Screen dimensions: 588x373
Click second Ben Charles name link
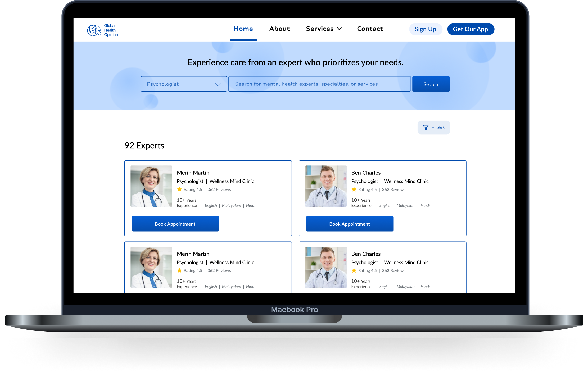tap(366, 254)
